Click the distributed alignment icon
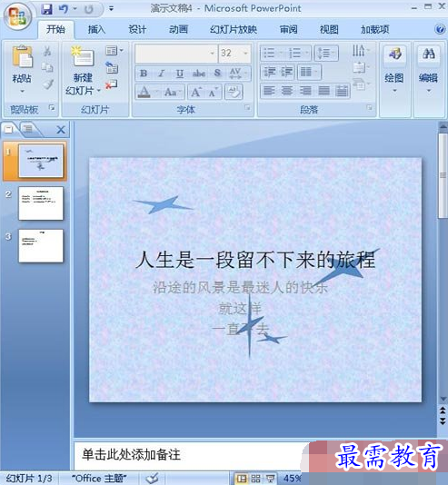The image size is (448, 485). pyautogui.click(x=342, y=91)
